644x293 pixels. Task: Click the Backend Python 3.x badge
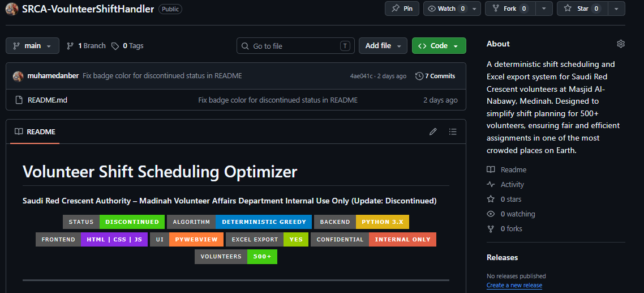pos(362,222)
